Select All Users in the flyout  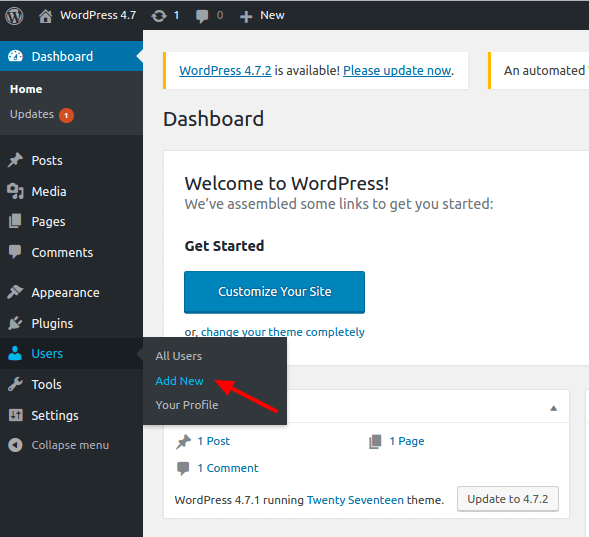tap(179, 356)
